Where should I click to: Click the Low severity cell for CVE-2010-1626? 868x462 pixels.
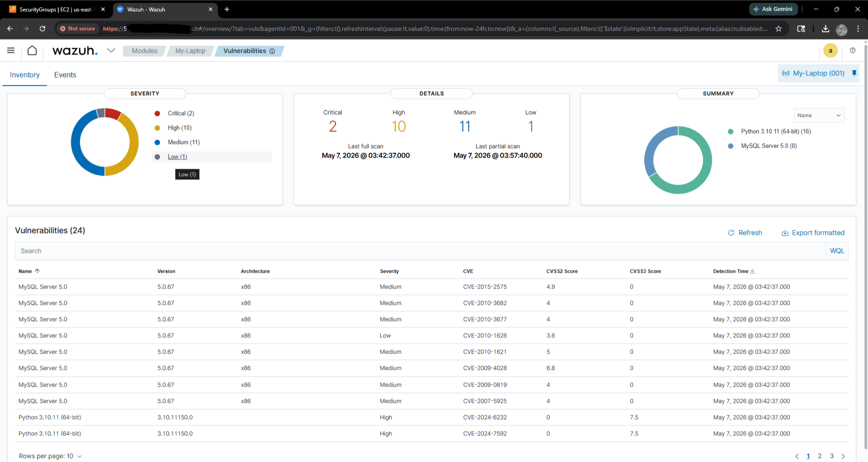point(385,336)
